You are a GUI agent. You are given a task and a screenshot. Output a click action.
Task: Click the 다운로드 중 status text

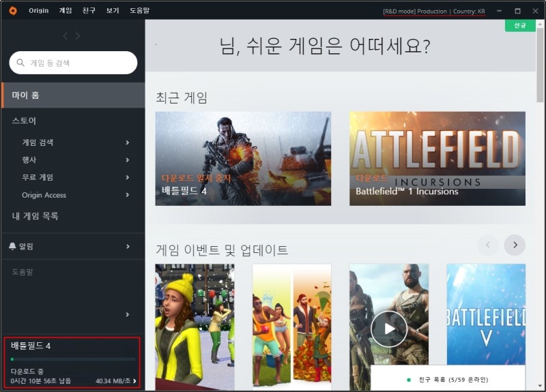(x=27, y=371)
